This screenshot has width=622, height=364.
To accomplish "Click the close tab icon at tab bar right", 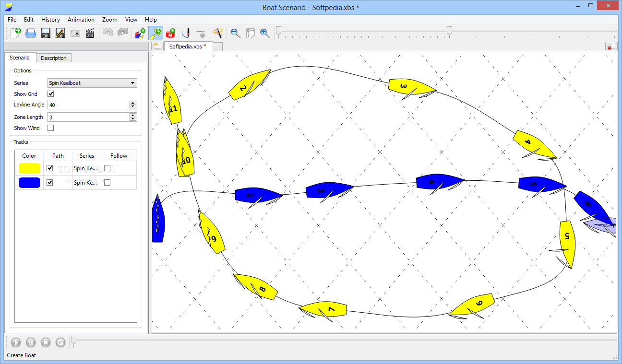I will point(610,47).
